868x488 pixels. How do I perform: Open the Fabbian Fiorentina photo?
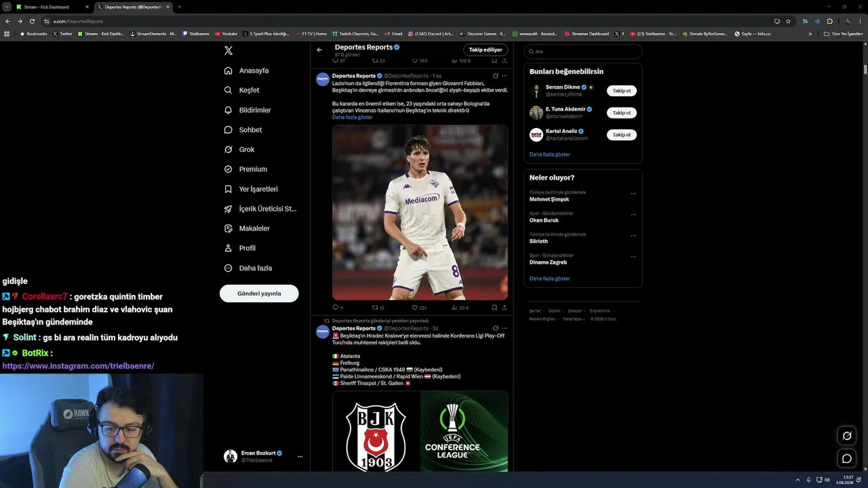tap(420, 212)
